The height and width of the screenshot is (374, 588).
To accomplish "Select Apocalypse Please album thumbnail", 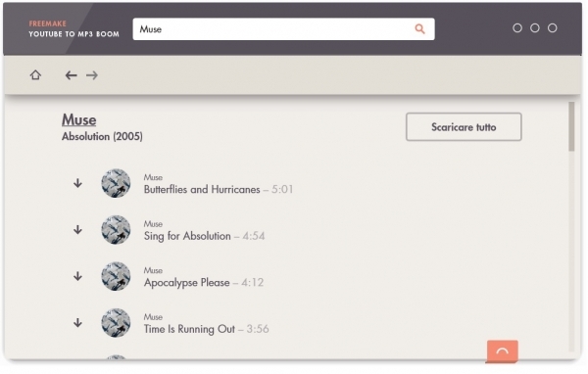I will pos(116,276).
